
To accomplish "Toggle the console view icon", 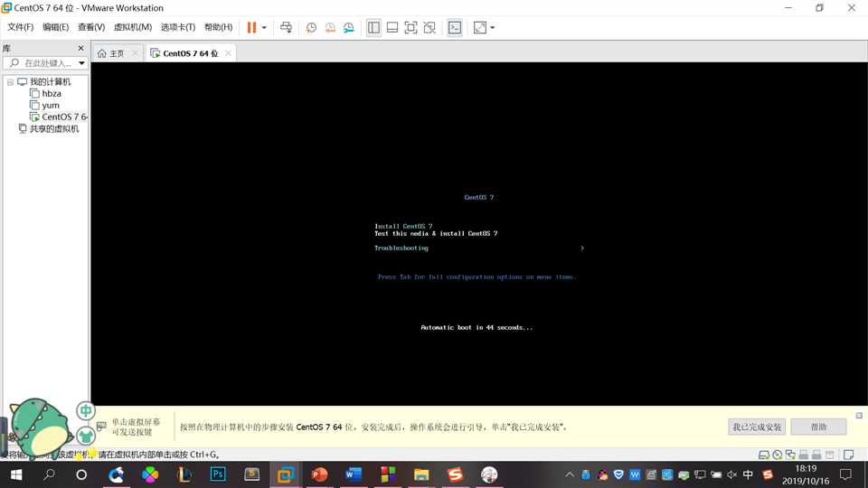I will 455,27.
